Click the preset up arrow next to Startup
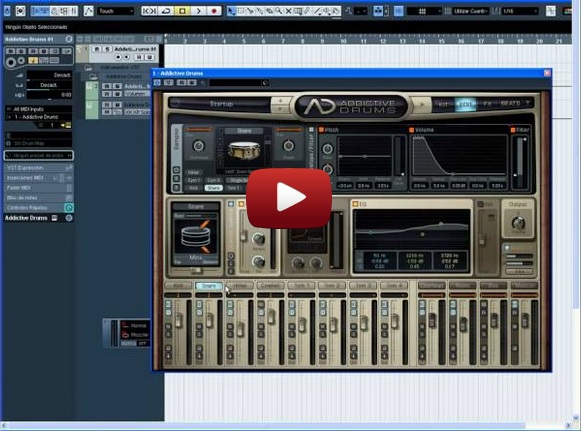This screenshot has width=581, height=431. [x=280, y=100]
